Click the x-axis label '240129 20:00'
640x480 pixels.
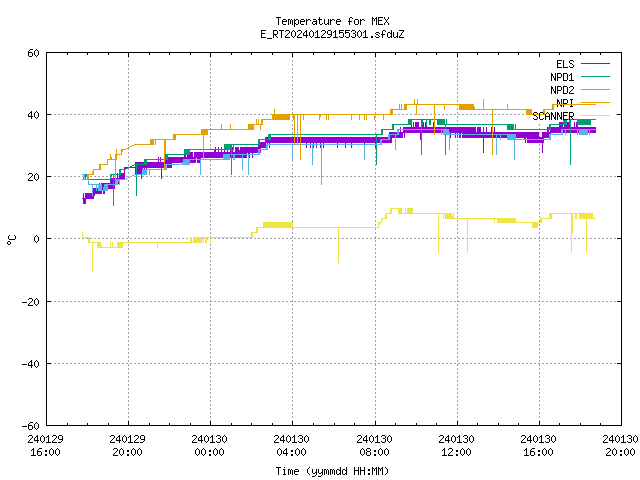click(127, 446)
